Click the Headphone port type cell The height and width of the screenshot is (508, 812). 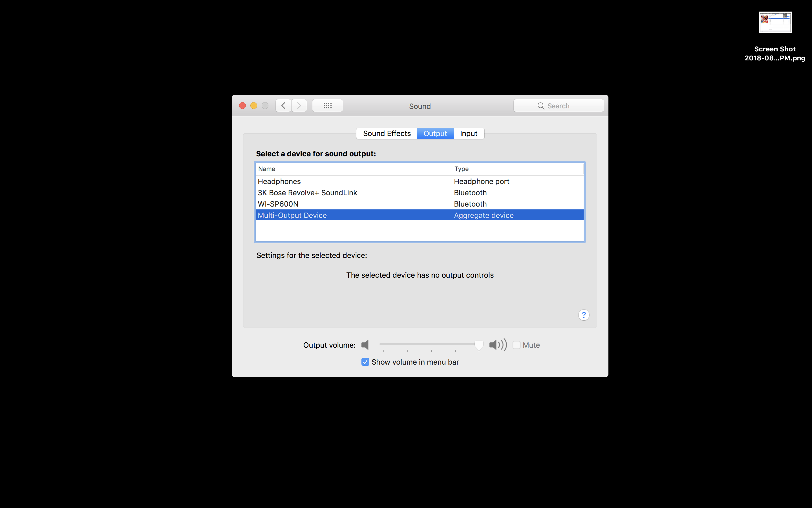tap(482, 181)
